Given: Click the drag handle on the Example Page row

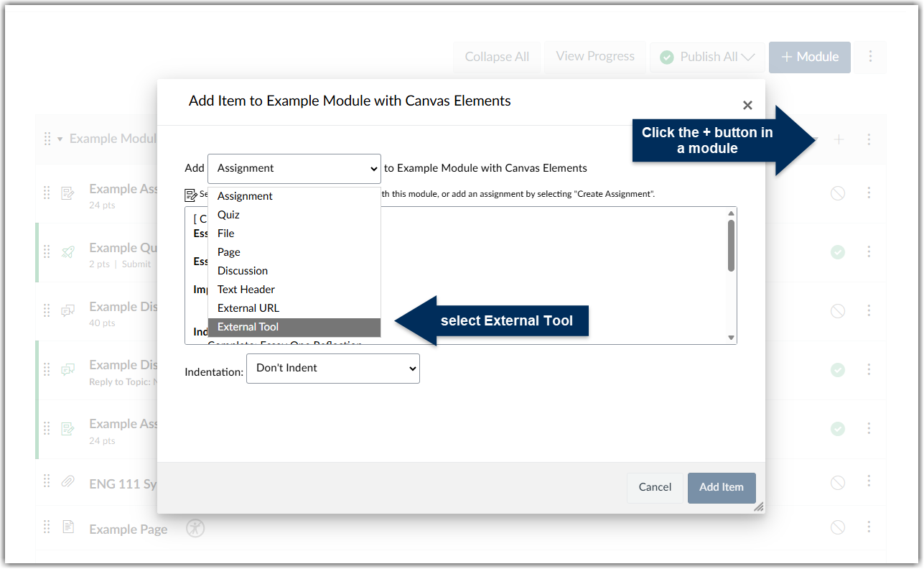Looking at the screenshot, I should [47, 527].
